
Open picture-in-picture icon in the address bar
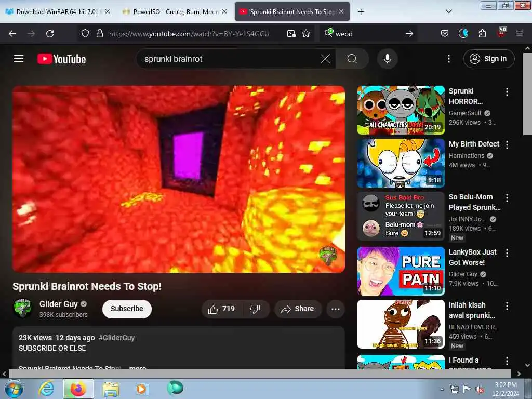pyautogui.click(x=291, y=33)
